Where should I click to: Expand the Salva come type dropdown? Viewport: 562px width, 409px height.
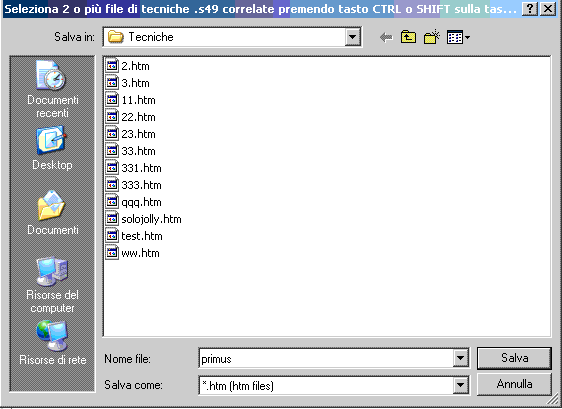(461, 385)
